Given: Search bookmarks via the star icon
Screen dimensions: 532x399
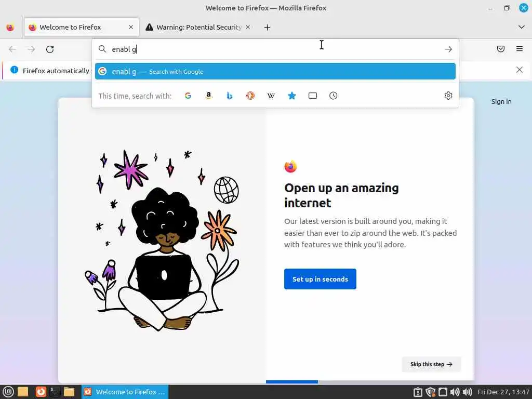Looking at the screenshot, I should click(x=292, y=96).
